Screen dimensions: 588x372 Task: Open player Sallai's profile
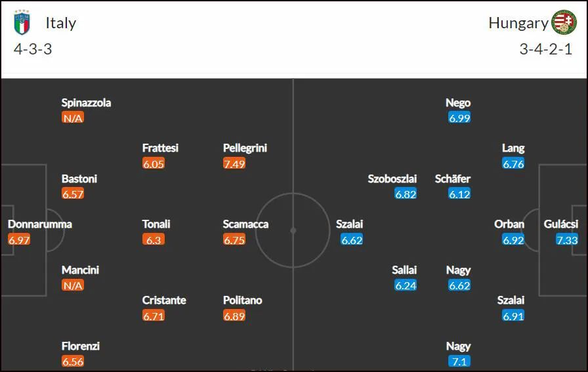[404, 270]
